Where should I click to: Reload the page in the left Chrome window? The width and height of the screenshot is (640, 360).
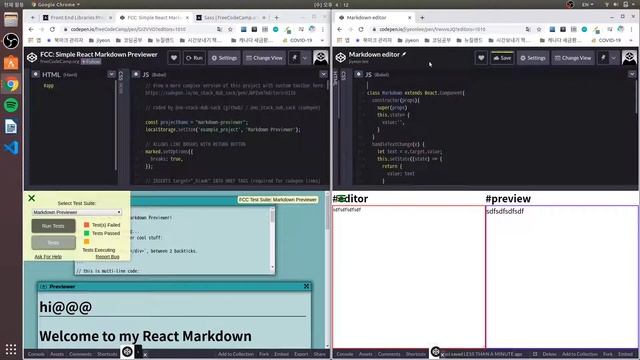click(52, 29)
